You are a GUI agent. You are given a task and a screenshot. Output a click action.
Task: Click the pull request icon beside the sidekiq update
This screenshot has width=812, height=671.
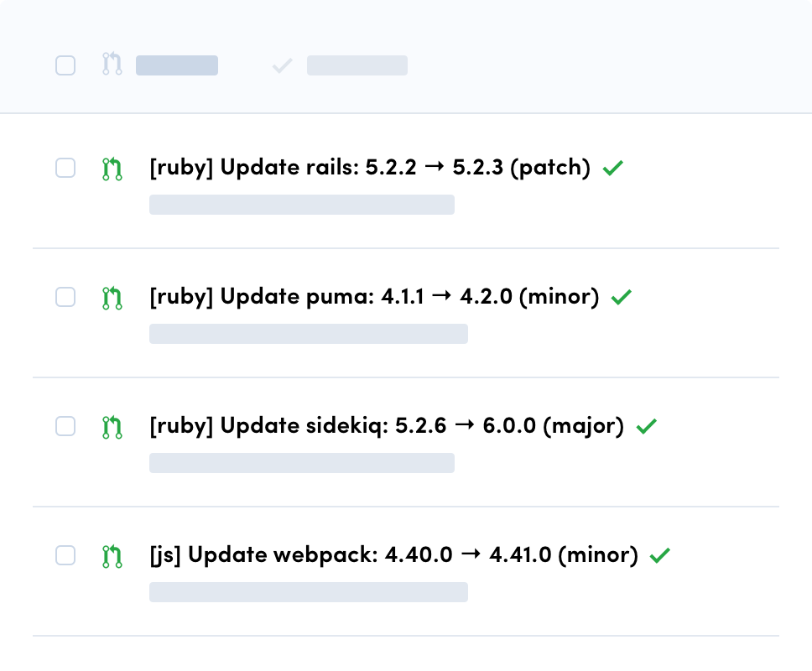coord(112,427)
